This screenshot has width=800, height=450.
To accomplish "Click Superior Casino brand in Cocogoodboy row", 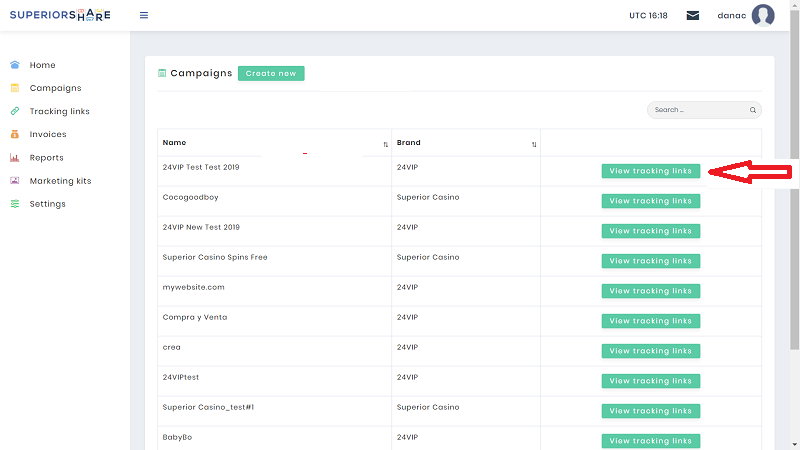I will point(428,197).
